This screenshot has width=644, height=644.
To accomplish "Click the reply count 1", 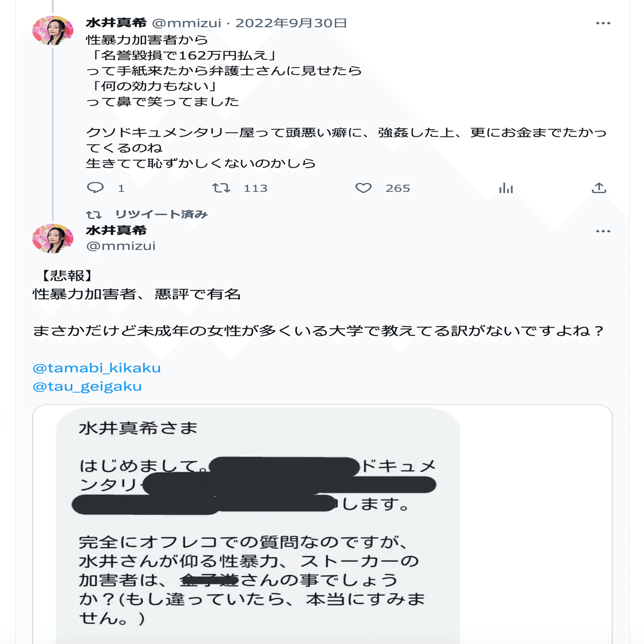I will (x=121, y=188).
